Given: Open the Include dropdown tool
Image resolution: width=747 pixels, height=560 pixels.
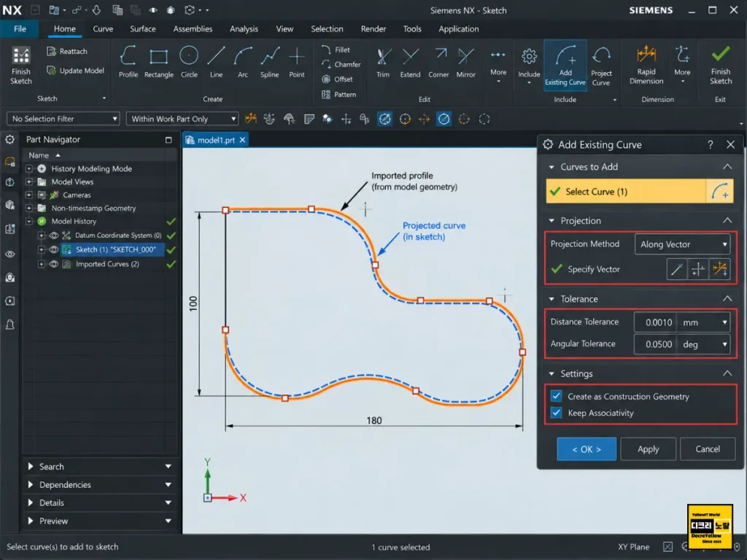Looking at the screenshot, I should click(x=529, y=66).
